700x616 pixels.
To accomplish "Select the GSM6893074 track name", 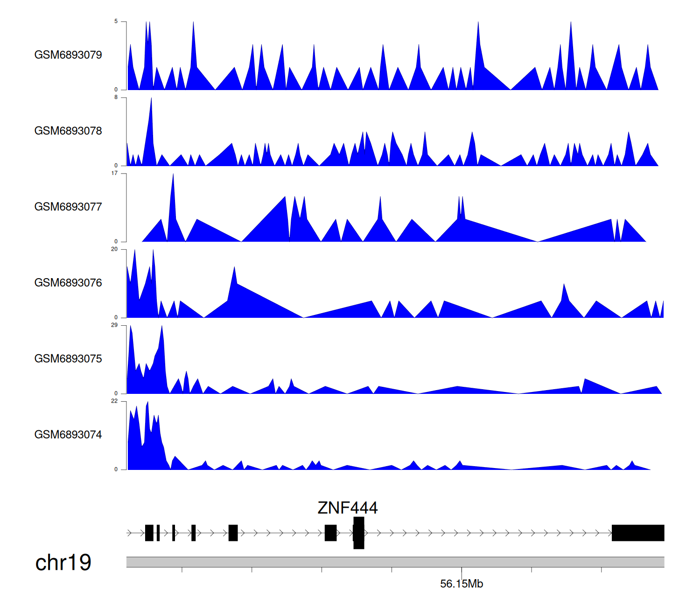I will tap(68, 435).
